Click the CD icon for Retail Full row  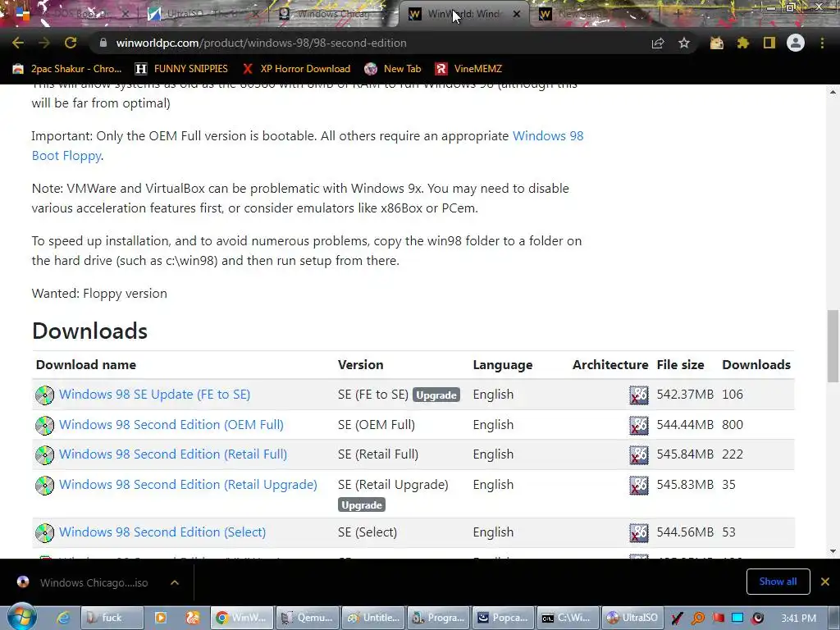pos(44,455)
